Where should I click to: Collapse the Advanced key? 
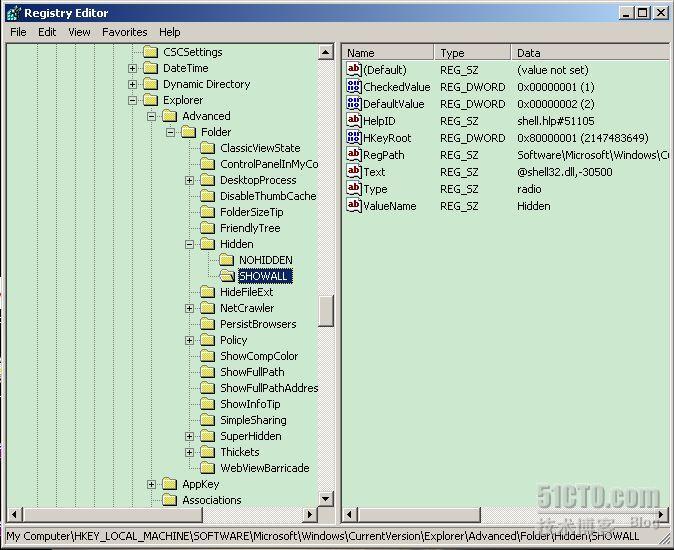[x=151, y=116]
